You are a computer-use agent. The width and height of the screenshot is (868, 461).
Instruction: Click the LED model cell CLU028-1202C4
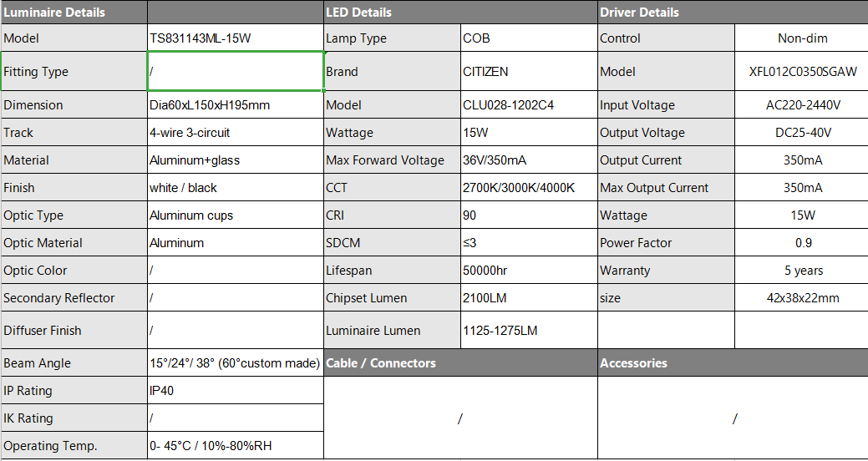[x=529, y=104]
